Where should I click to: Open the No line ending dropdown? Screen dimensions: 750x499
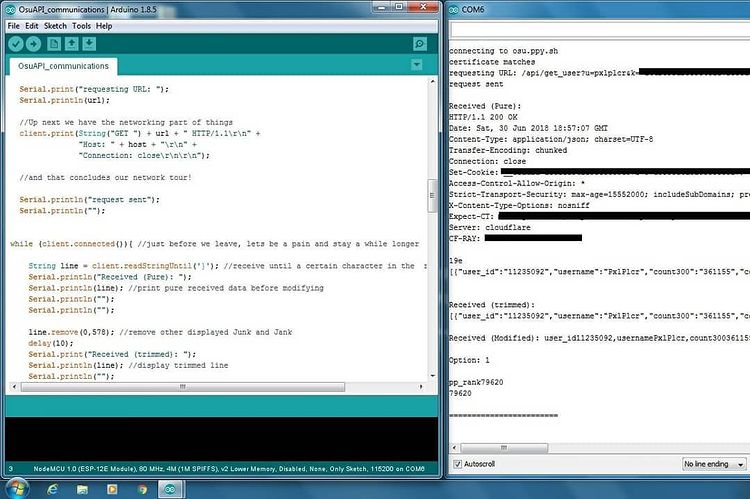(714, 464)
